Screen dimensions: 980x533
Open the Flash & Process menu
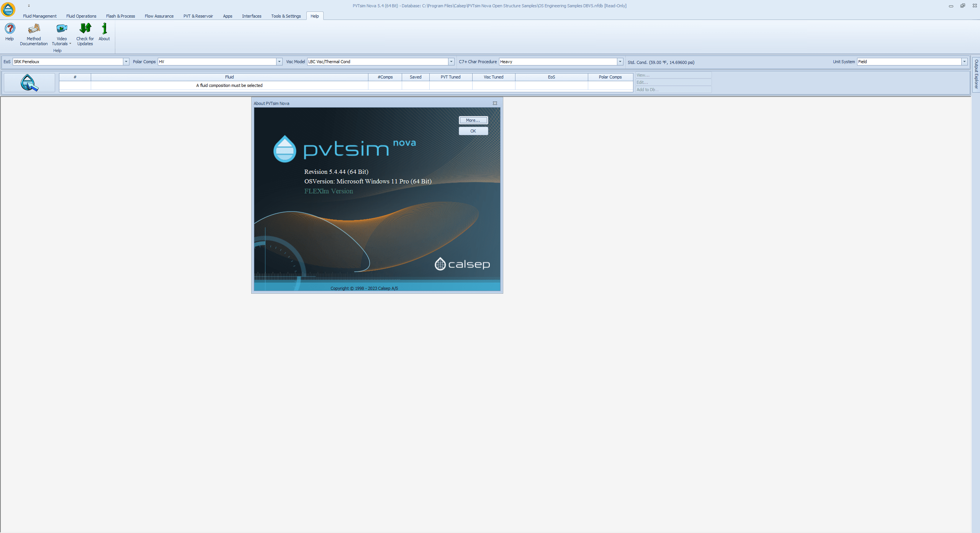pos(120,16)
